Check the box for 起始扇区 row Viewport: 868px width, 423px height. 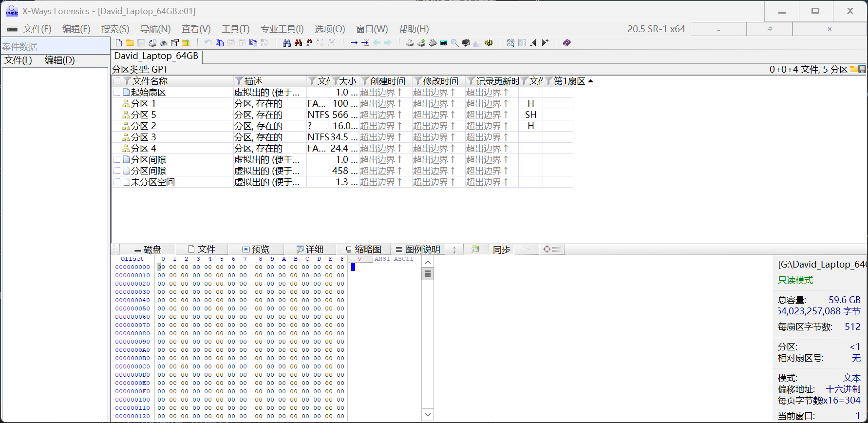pyautogui.click(x=117, y=92)
